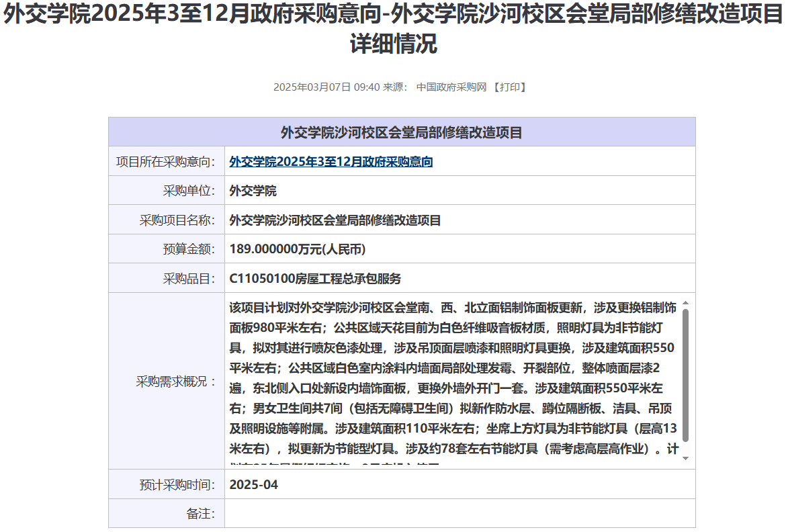The height and width of the screenshot is (532, 786).
Task: Click the 采购品目 row label
Action: pyautogui.click(x=189, y=279)
